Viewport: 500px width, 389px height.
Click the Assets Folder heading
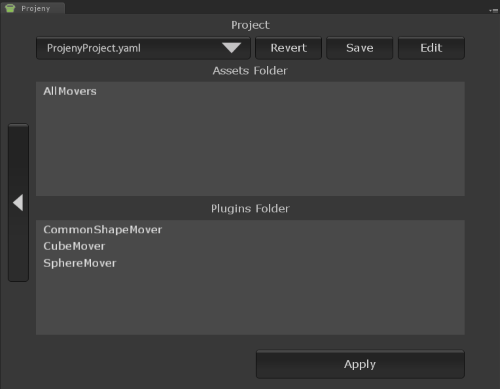coord(250,71)
